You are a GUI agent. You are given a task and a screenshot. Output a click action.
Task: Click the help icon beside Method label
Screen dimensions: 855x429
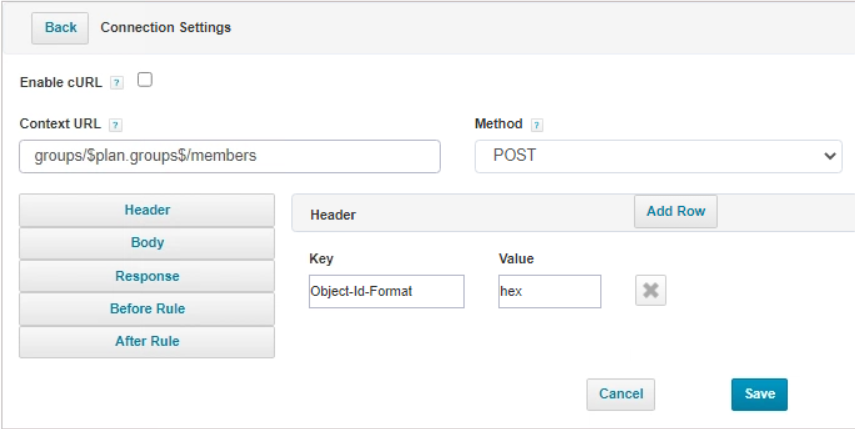tap(537, 125)
